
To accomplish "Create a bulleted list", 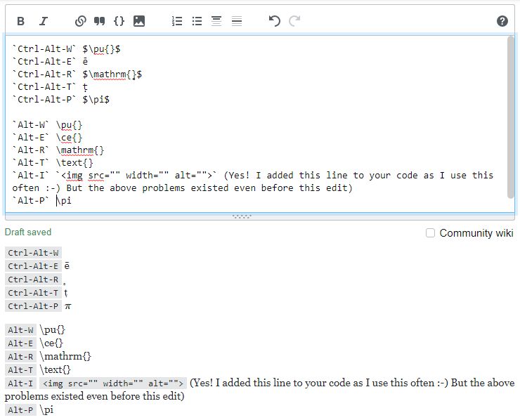I will coord(197,21).
